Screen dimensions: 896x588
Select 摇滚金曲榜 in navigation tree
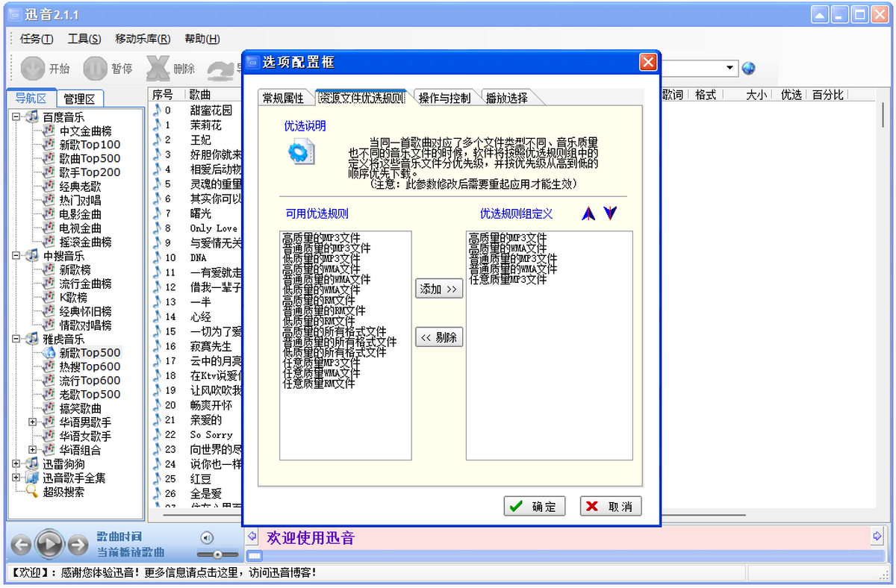coord(86,242)
